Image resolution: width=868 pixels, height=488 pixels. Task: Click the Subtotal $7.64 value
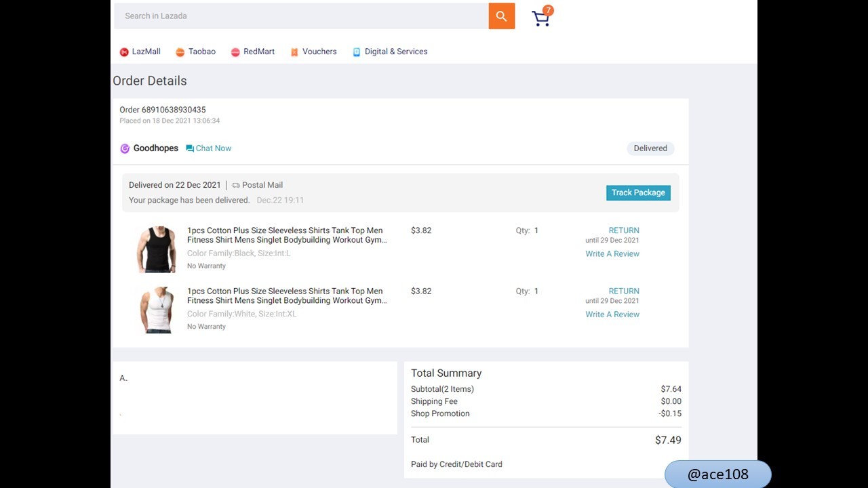click(671, 389)
